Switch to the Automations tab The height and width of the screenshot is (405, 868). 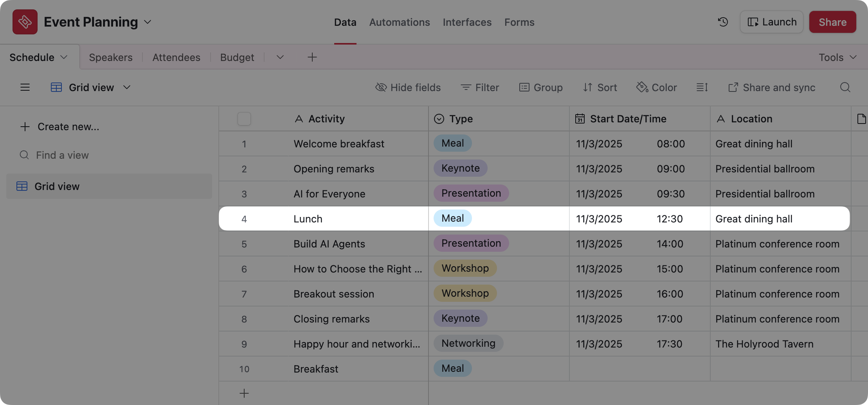(x=400, y=22)
